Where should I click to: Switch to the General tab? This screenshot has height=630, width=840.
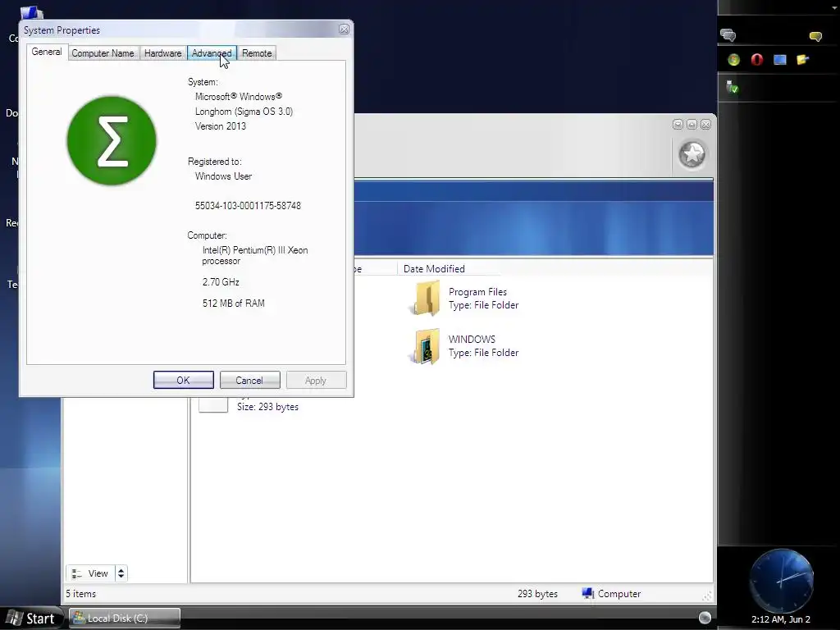(47, 52)
